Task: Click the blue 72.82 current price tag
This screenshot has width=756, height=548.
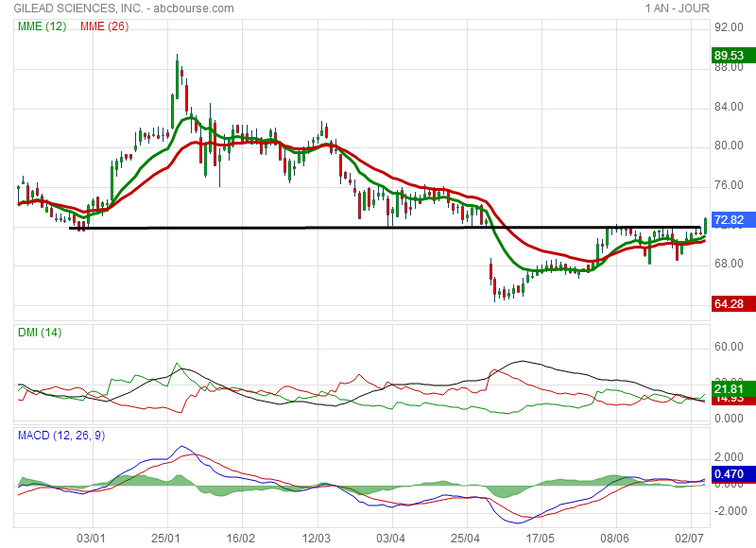Action: pos(733,220)
